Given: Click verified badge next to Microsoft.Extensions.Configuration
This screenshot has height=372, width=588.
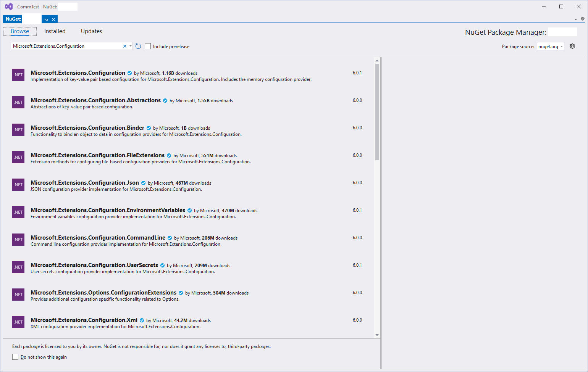Looking at the screenshot, I should pyautogui.click(x=130, y=73).
